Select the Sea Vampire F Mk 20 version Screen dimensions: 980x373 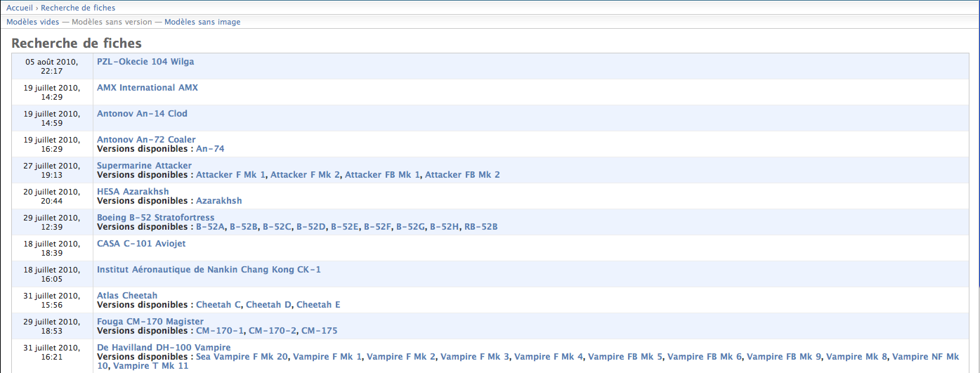[242, 357]
